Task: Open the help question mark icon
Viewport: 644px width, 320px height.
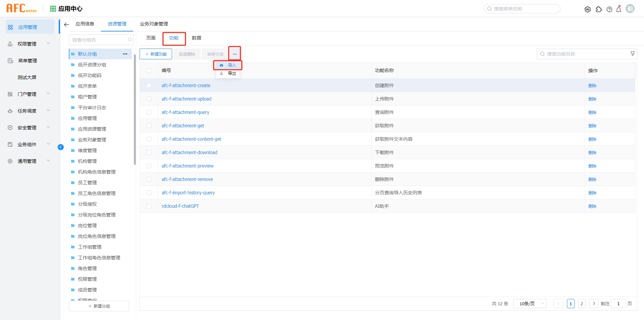Action: tap(609, 9)
